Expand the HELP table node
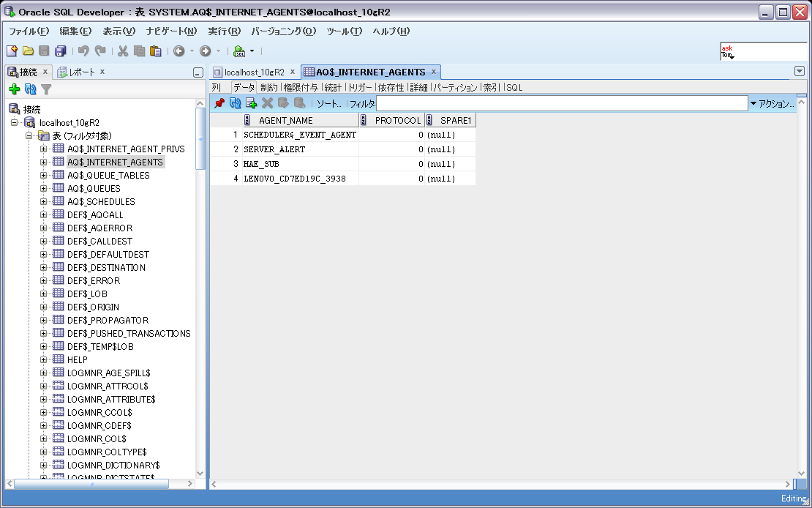 (43, 359)
